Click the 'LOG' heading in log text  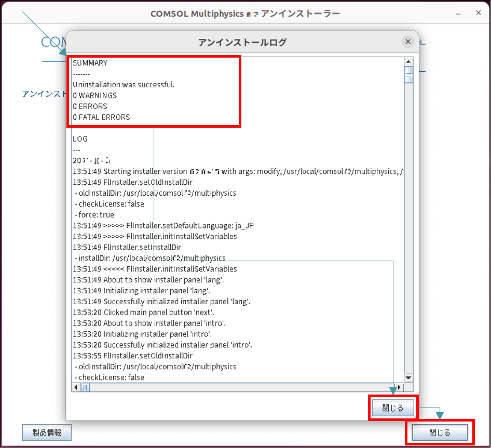point(80,139)
